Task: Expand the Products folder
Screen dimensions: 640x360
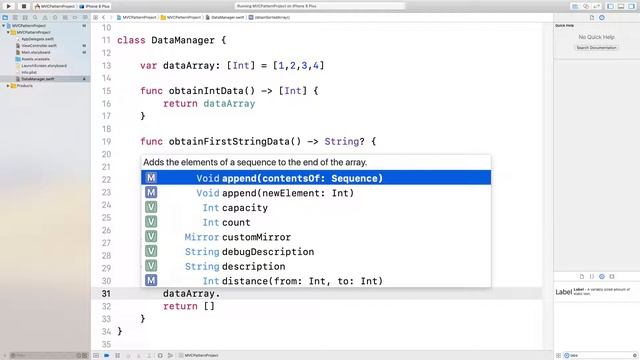Action: tap(9, 86)
